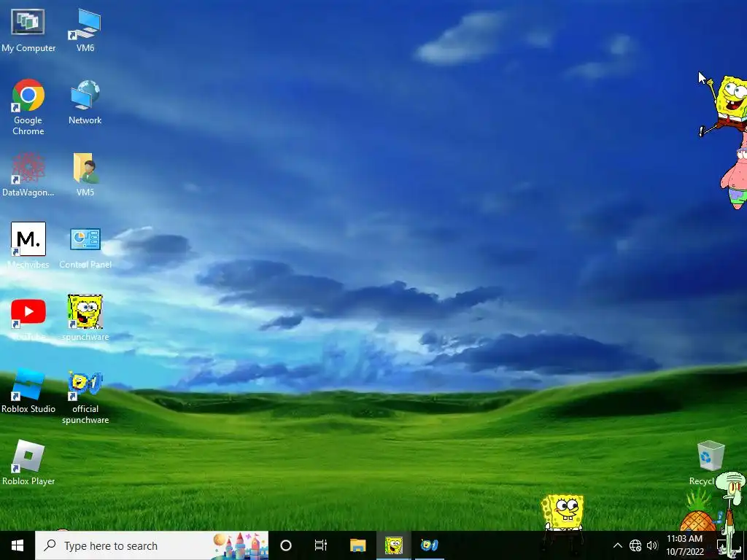The width and height of the screenshot is (747, 560).
Task: Open File Explorer from the taskbar
Action: tap(357, 545)
